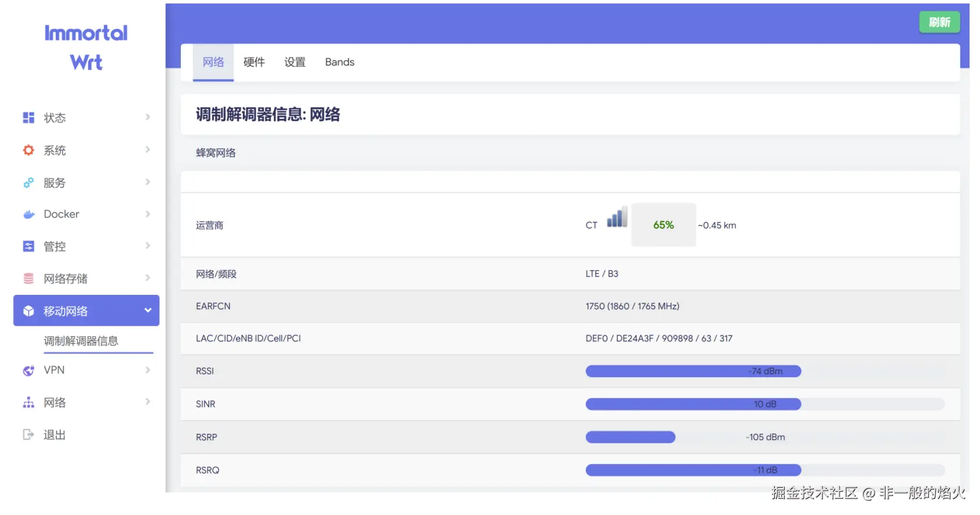Click the 系统 gear icon
This screenshot has height=515, width=980.
point(28,150)
